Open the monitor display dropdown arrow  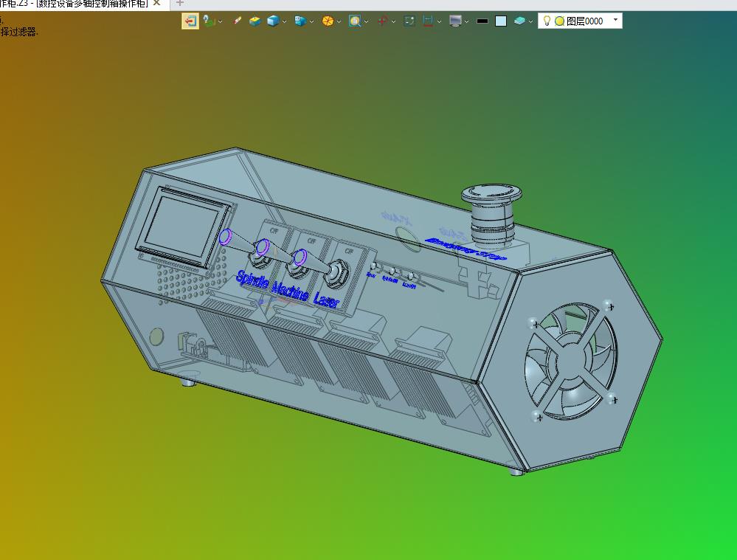[466, 21]
